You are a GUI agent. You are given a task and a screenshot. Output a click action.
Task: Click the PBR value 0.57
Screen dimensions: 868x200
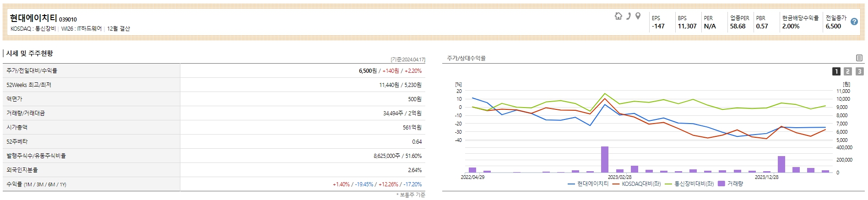coord(762,26)
